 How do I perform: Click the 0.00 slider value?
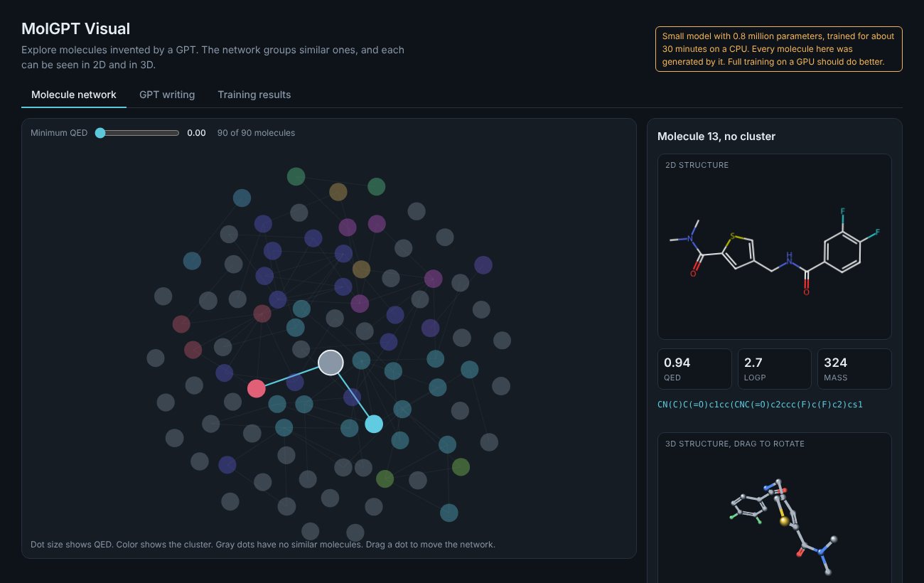pos(196,133)
